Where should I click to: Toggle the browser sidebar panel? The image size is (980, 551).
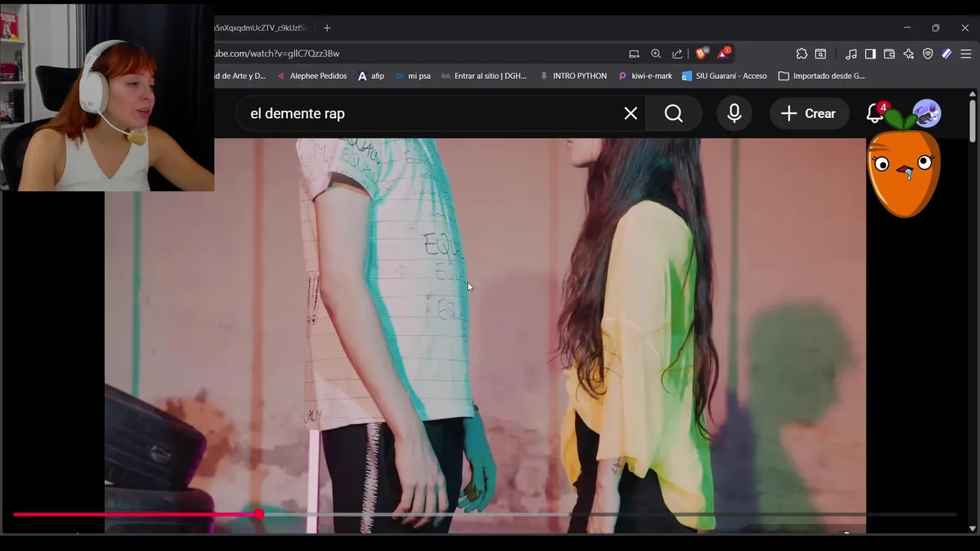871,54
